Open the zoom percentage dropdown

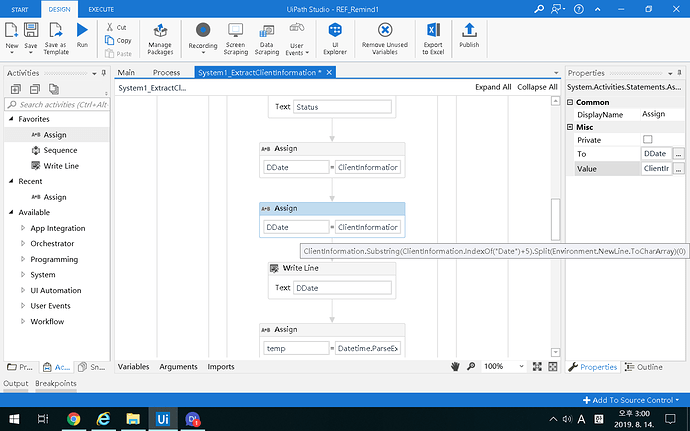521,366
